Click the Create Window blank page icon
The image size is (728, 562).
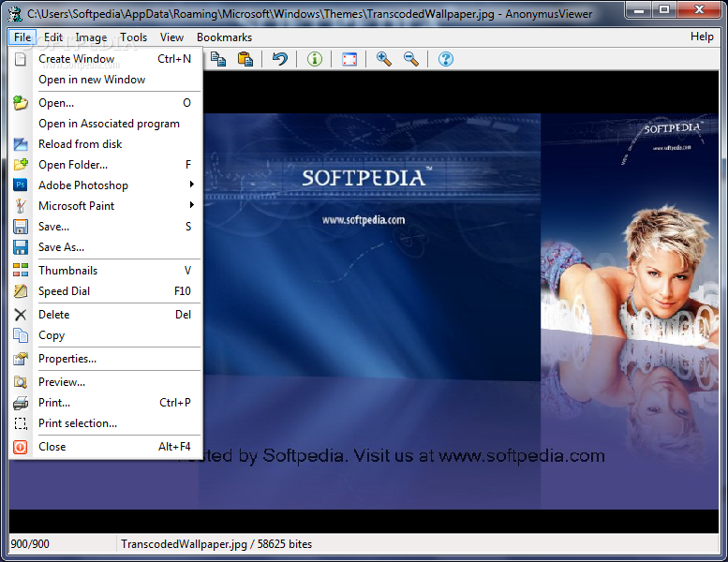21,59
